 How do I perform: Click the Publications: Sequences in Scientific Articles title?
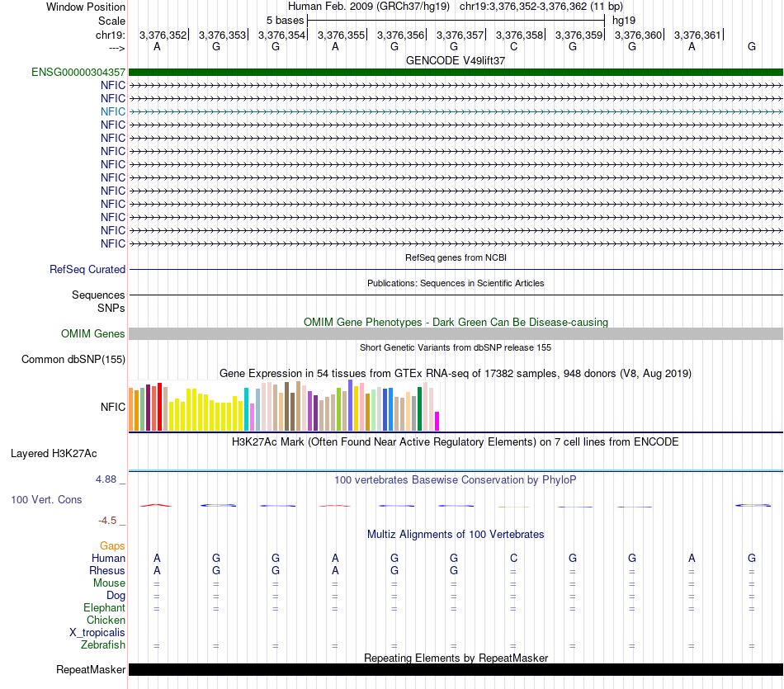pos(456,283)
